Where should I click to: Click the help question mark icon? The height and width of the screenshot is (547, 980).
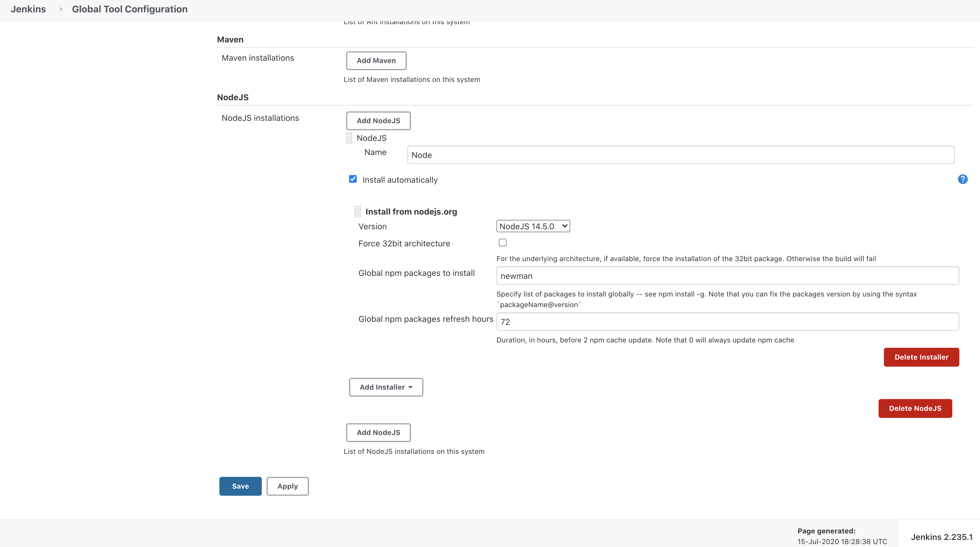click(x=963, y=179)
